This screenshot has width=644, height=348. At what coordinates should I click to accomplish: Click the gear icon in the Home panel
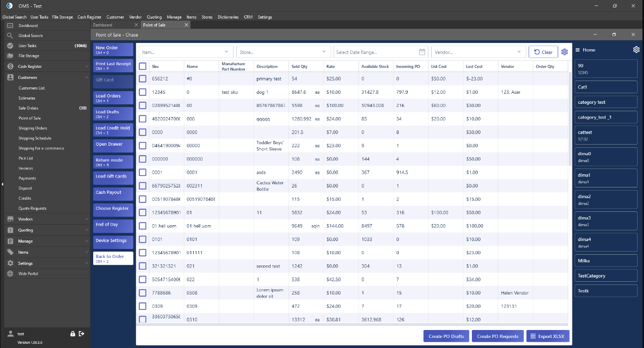click(x=636, y=50)
